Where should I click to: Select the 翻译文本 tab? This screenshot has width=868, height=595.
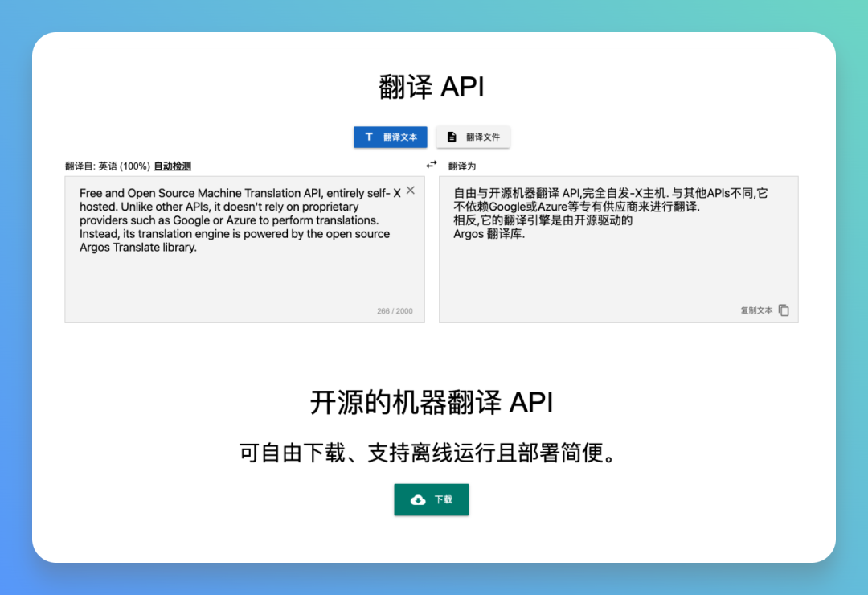click(x=391, y=137)
